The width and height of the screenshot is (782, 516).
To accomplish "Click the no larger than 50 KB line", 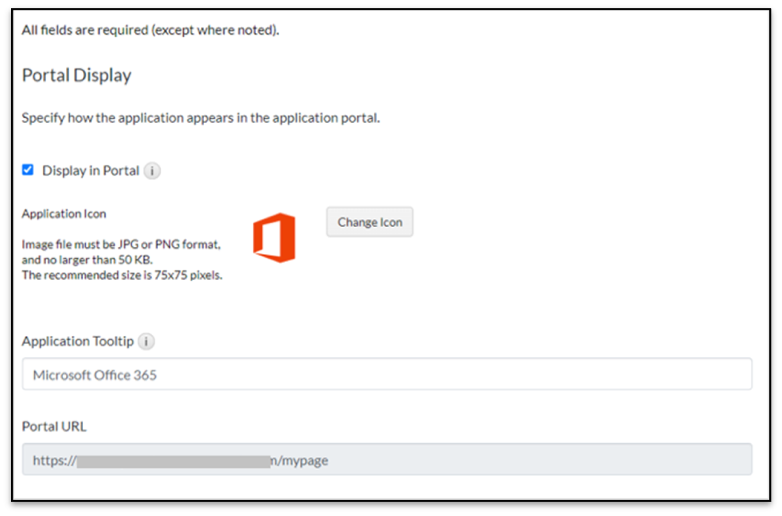I will pos(87,260).
